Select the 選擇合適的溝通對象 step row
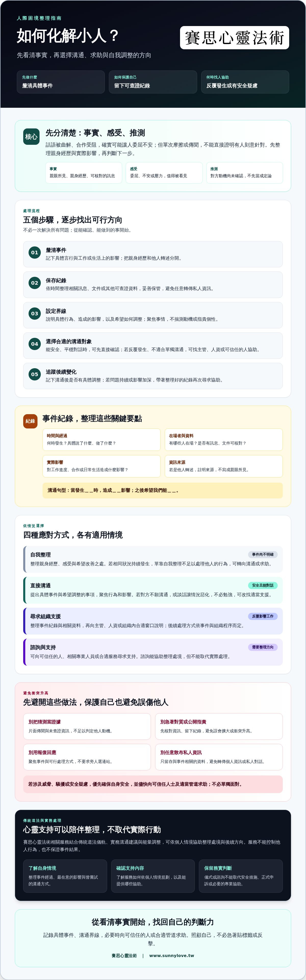The width and height of the screenshot is (306, 980). 153,345
